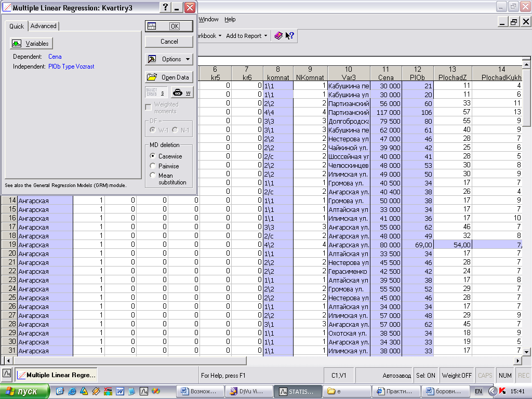Image resolution: width=532 pixels, height=399 pixels.
Task: Expand the Options dropdown button
Action: point(169,59)
